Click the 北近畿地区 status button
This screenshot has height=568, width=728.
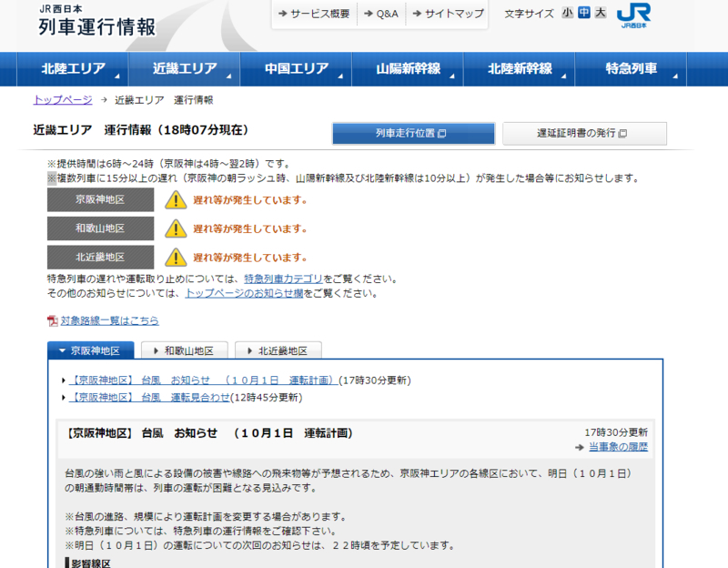[100, 258]
